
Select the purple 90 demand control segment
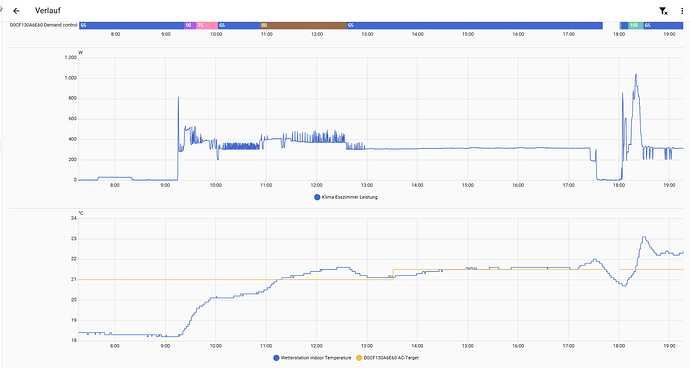coord(190,26)
